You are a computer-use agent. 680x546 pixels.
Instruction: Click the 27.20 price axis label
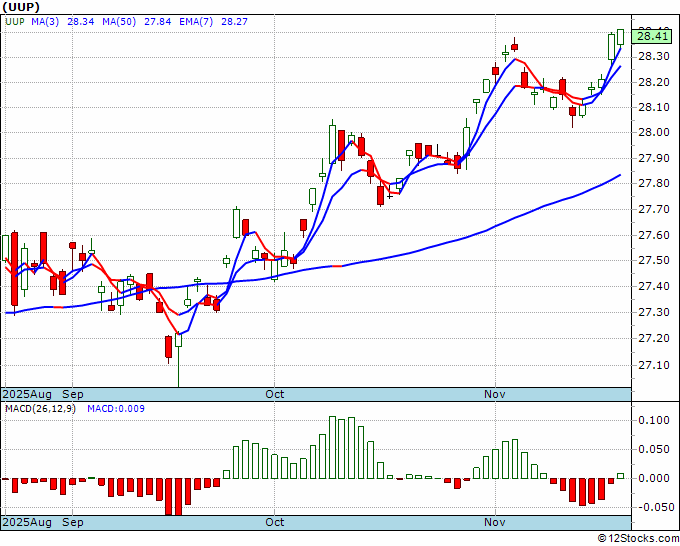(652, 338)
